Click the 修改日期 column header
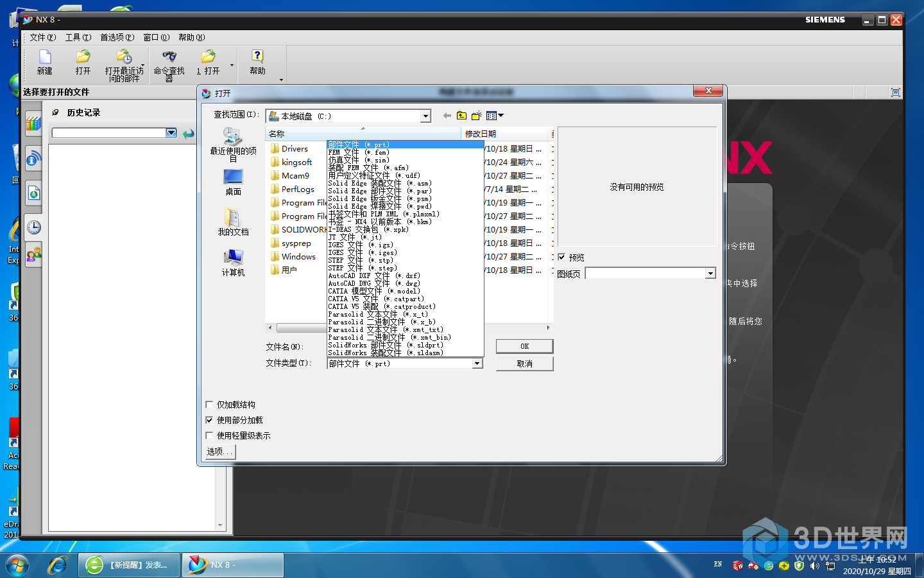This screenshot has width=924, height=578. click(x=505, y=134)
